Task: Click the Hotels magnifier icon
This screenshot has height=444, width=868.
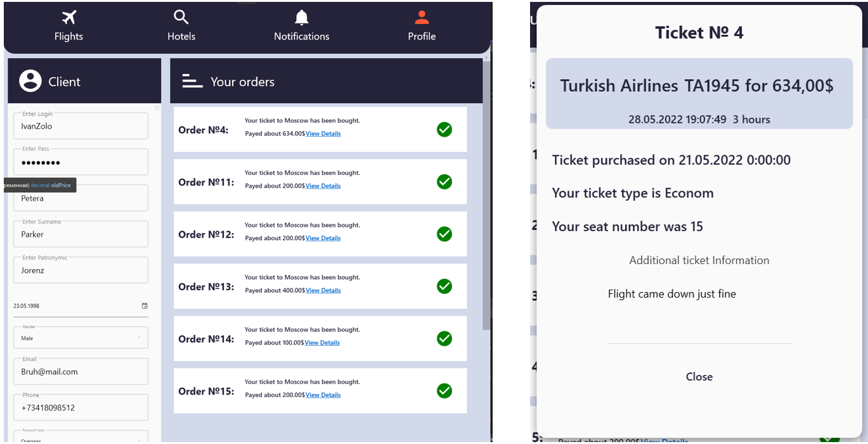Action: click(x=181, y=17)
